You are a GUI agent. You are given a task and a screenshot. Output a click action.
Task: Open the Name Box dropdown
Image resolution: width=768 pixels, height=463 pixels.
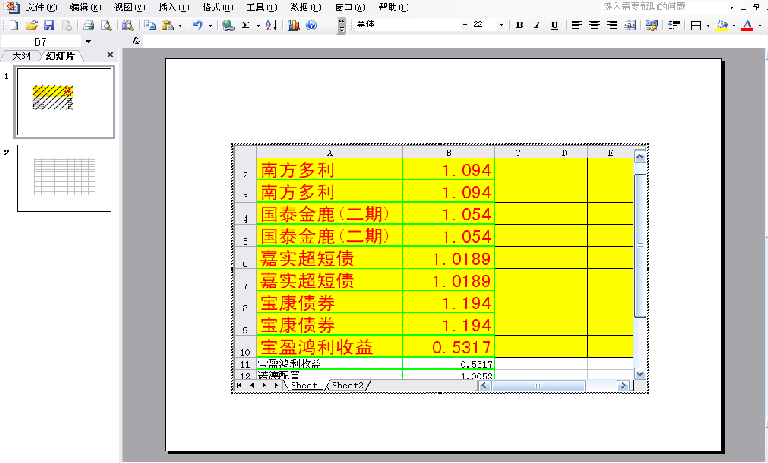[88, 42]
